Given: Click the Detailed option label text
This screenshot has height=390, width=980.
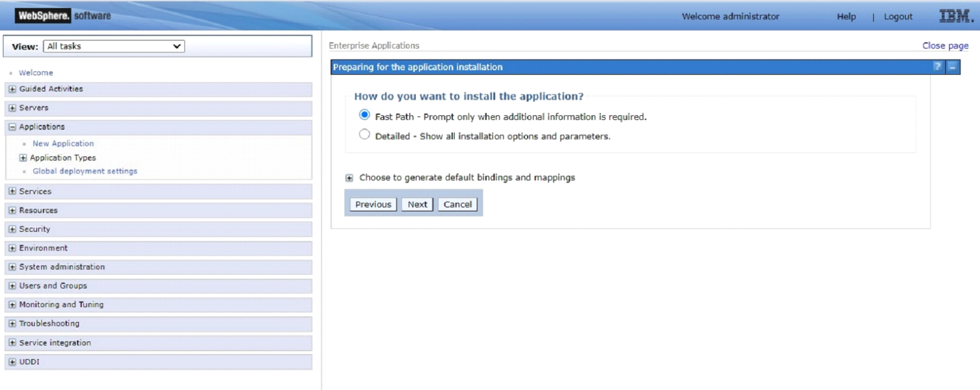Looking at the screenshot, I should tap(493, 137).
